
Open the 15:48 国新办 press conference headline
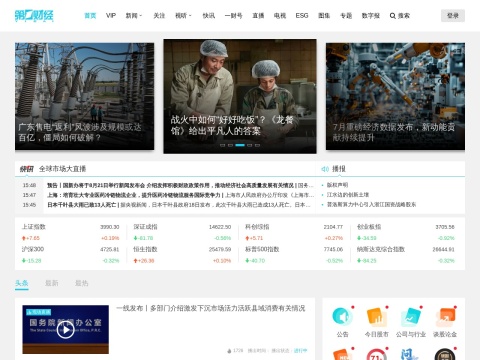[x=180, y=185]
